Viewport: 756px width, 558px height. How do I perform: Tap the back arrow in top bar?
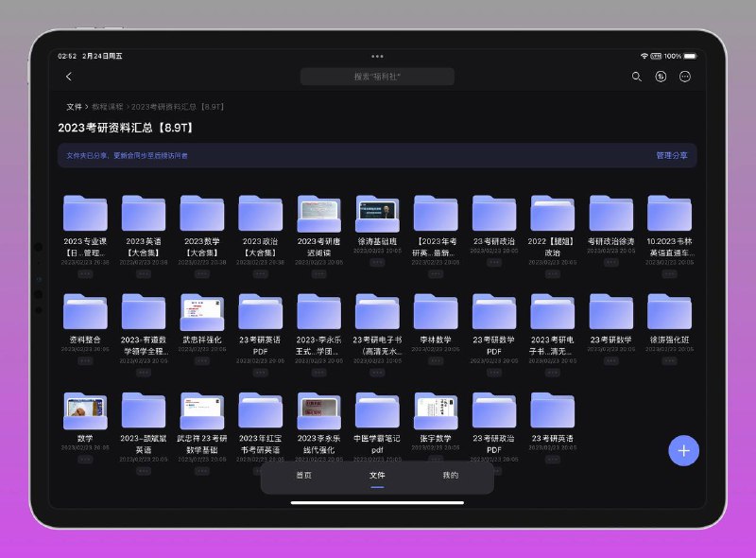[68, 77]
